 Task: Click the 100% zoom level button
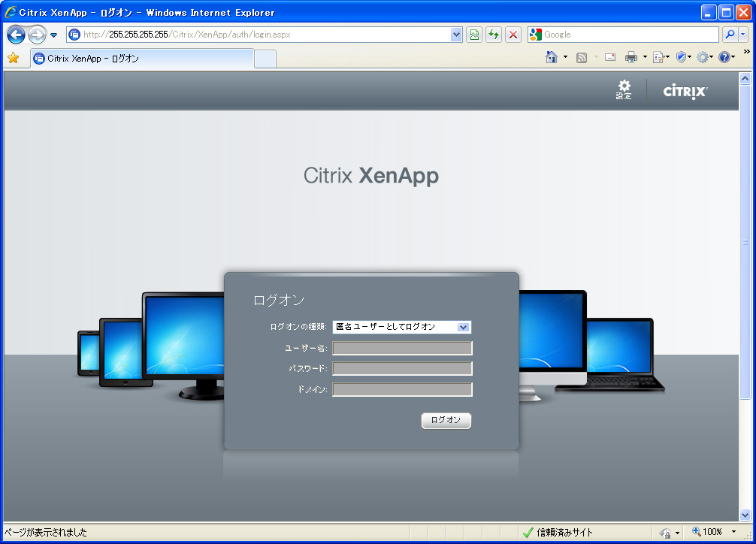click(707, 532)
